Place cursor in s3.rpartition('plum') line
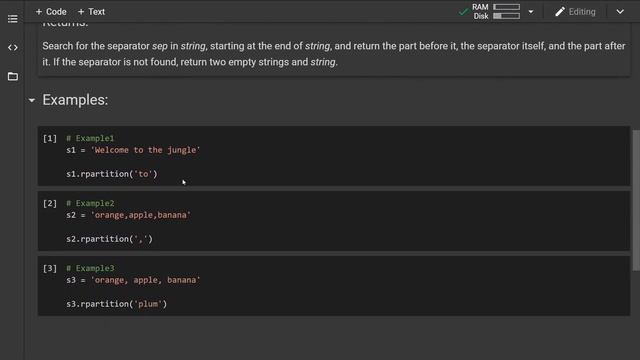The image size is (640, 360). [x=117, y=304]
